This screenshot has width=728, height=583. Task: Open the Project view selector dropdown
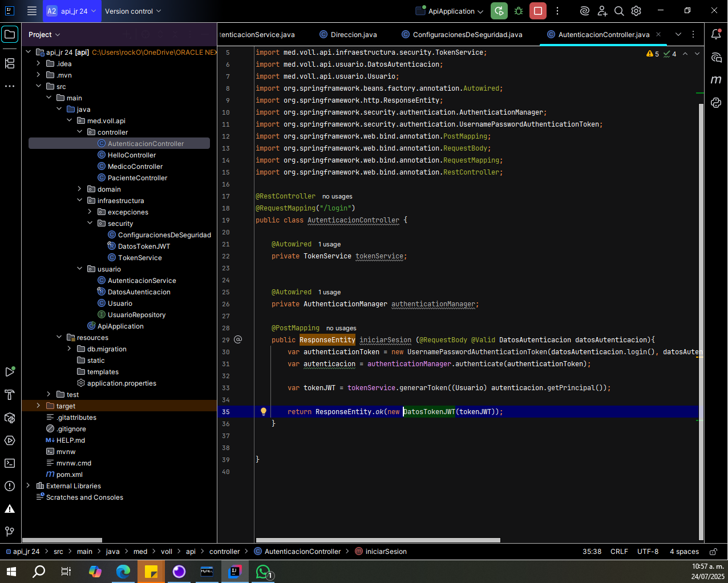pyautogui.click(x=44, y=34)
